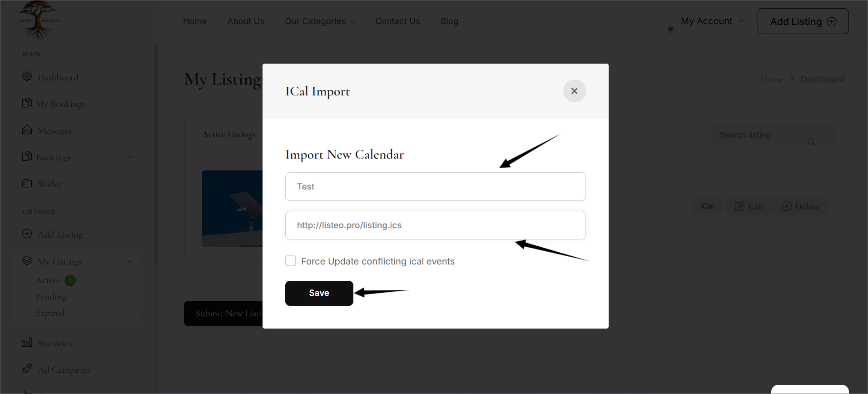Click the tree logo in header
Screen dimensions: 868x394
[x=39, y=20]
